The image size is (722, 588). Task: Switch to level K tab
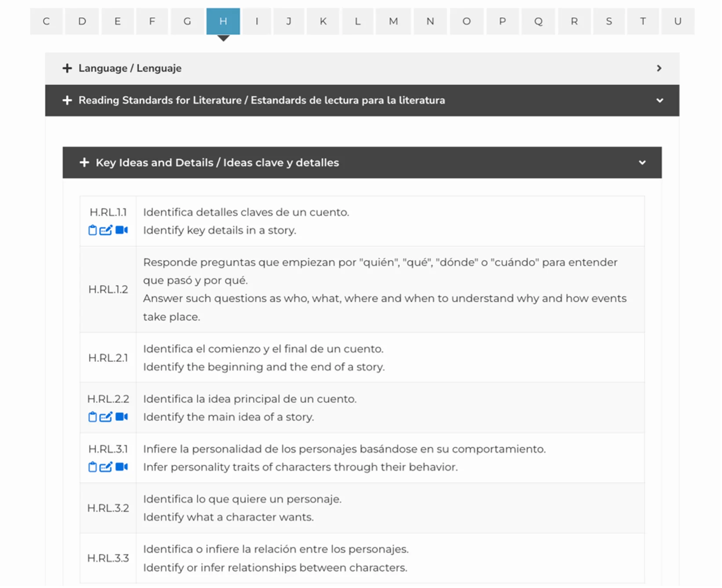[x=323, y=21]
